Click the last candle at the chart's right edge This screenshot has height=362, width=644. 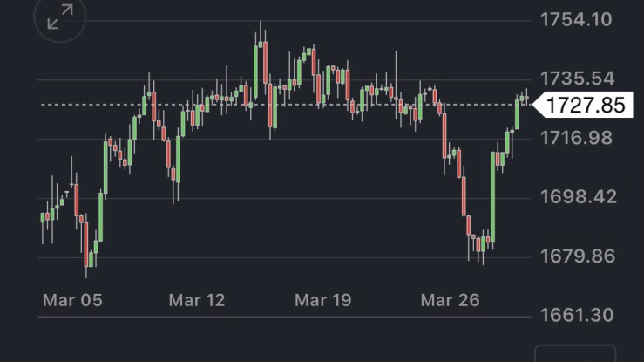[525, 99]
